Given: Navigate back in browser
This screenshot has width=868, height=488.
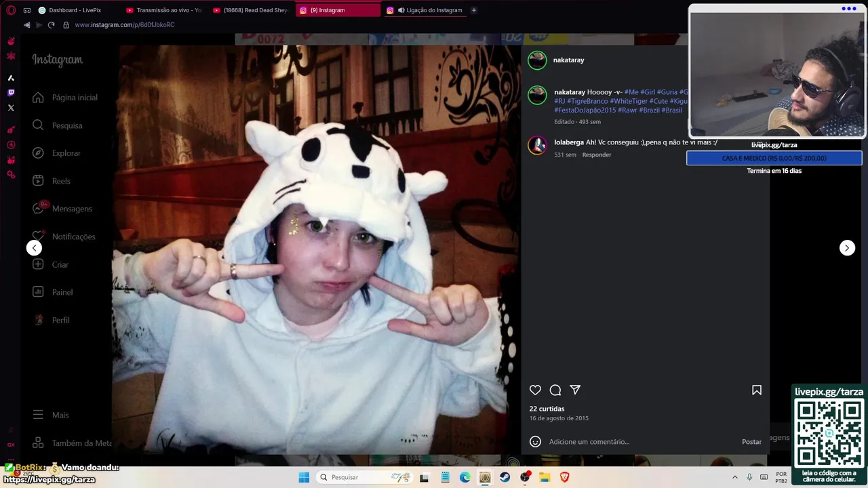Looking at the screenshot, I should click(26, 25).
